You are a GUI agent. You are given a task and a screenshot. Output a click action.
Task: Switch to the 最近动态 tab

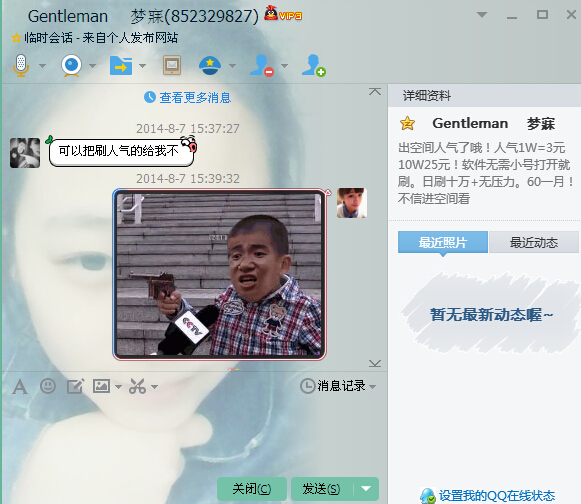(534, 242)
